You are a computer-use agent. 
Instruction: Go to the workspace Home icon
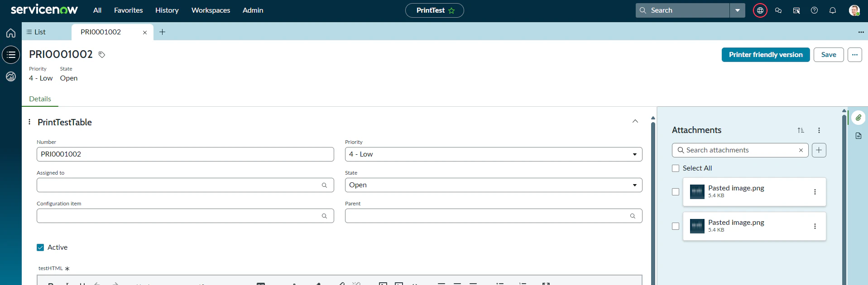tap(11, 33)
